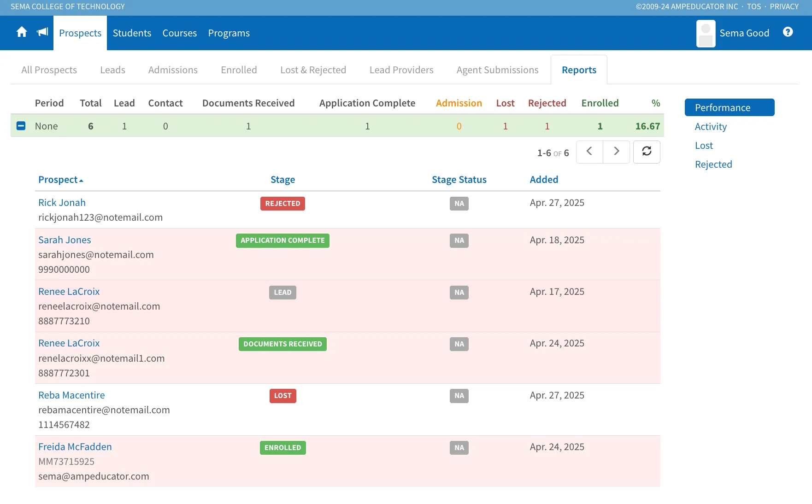Select the Performance report
Viewport: 812px width, 504px height.
(x=730, y=107)
